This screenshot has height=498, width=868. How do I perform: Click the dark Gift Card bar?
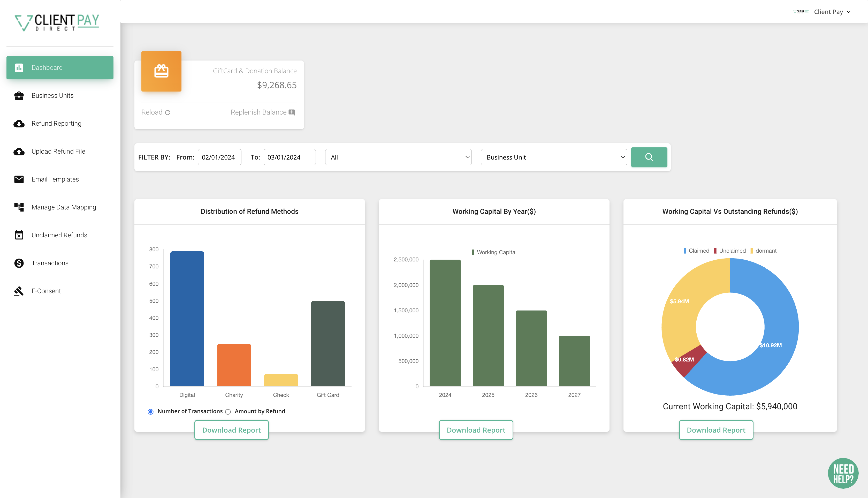328,344
